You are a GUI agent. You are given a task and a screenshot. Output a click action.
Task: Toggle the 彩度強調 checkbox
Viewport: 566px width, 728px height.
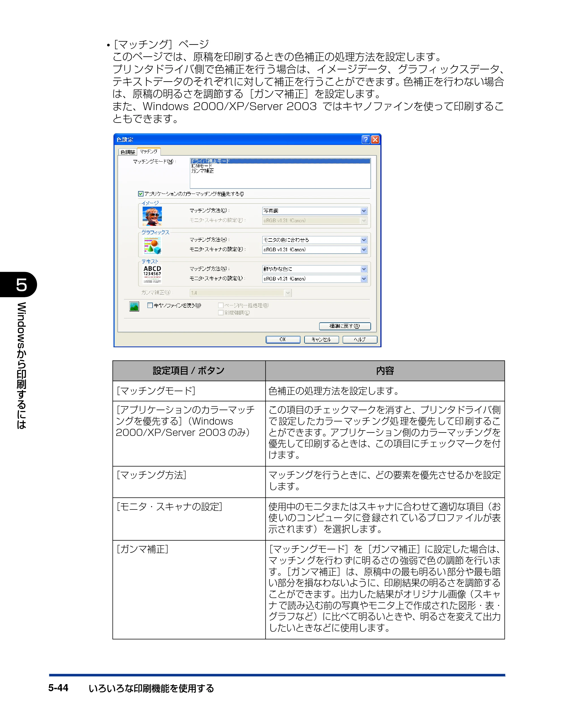point(221,312)
